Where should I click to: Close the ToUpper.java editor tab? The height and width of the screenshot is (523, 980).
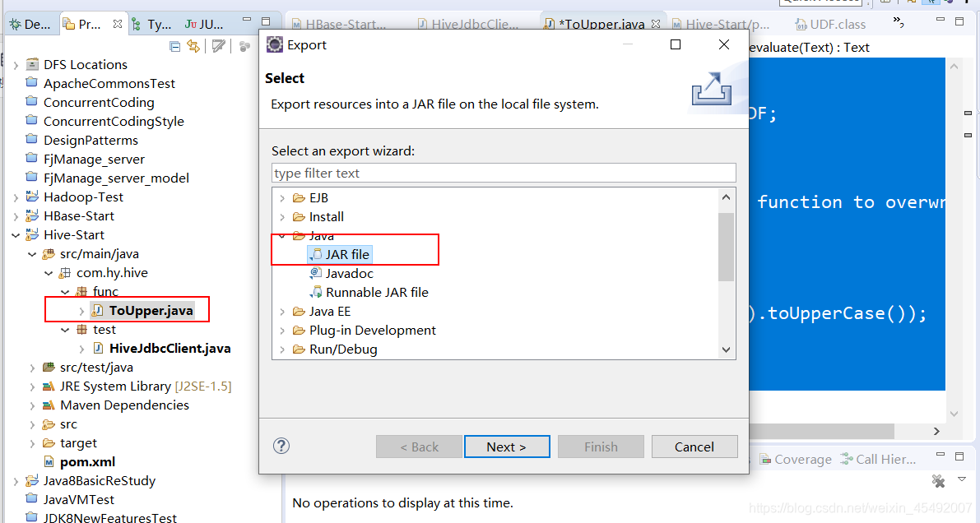[x=656, y=24]
